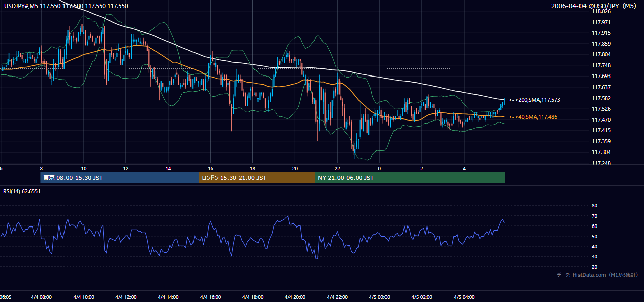Click hour label 2 below the price chart
The height and width of the screenshot is (302, 644).
[x=422, y=168]
